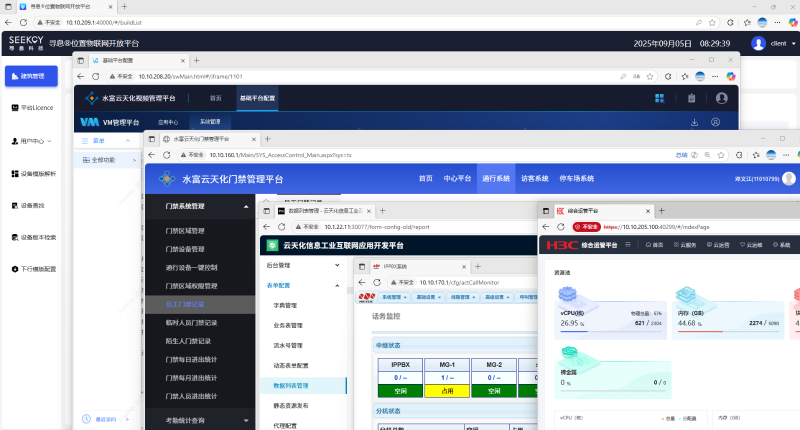
Task: Click the SEEKCY logo
Action: (x=26, y=43)
